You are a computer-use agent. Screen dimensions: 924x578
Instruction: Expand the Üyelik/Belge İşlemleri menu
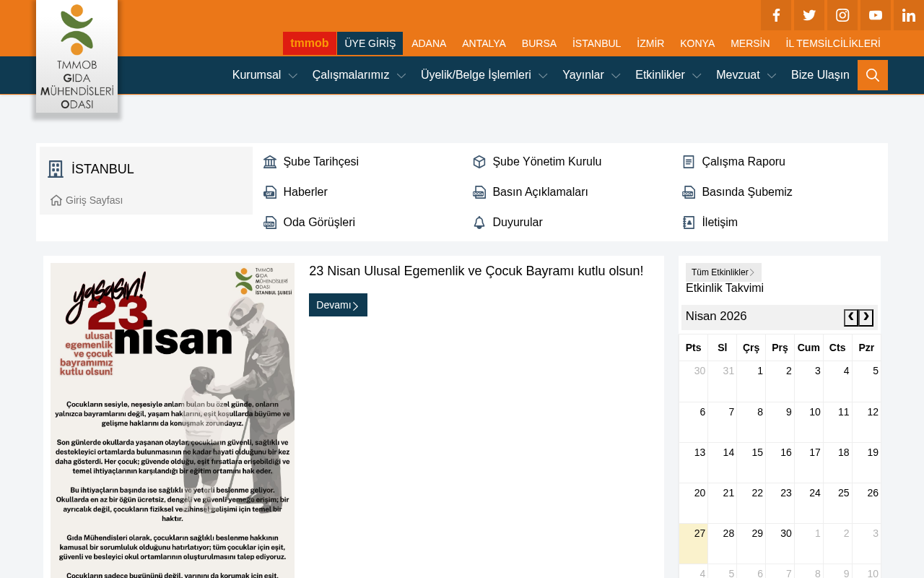pos(484,75)
